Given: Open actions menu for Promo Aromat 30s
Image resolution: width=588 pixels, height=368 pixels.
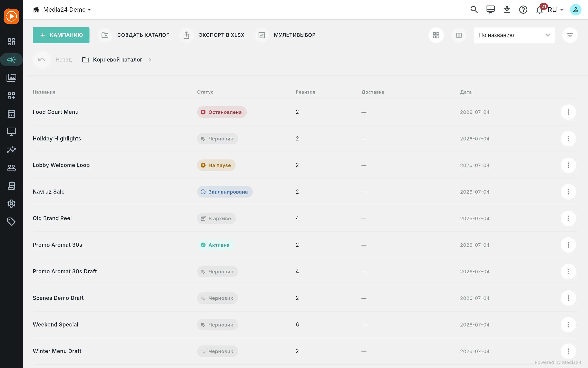Looking at the screenshot, I should tap(568, 245).
